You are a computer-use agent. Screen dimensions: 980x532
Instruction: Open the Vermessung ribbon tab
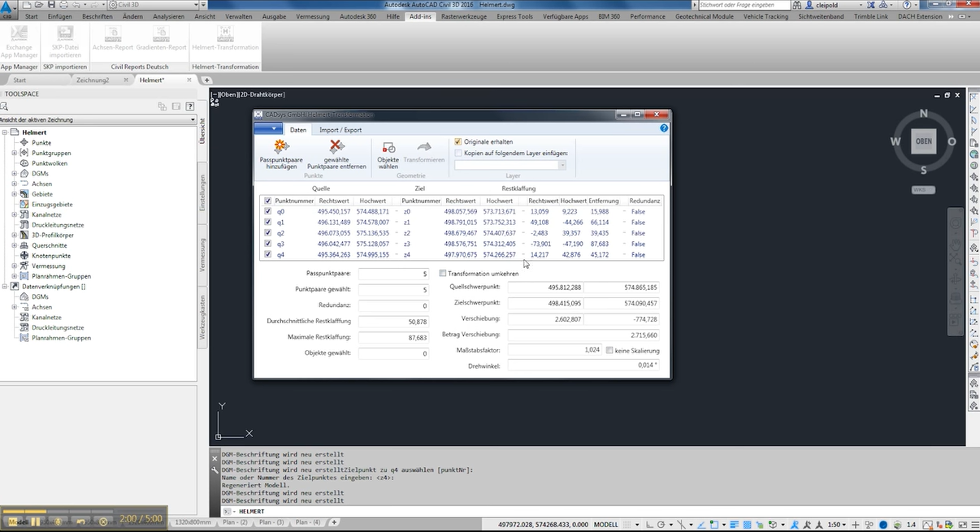coord(313,16)
